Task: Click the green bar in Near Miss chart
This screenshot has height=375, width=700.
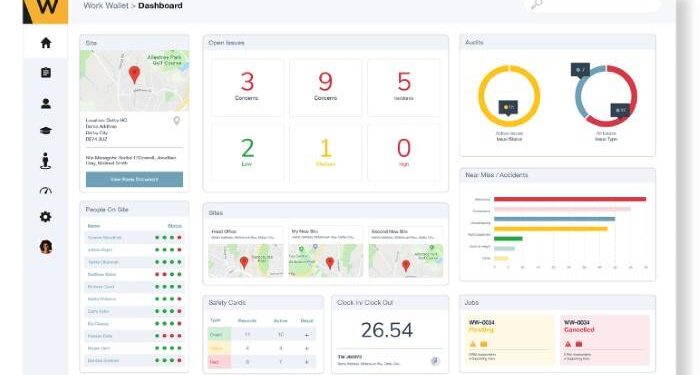Action: pos(508,239)
